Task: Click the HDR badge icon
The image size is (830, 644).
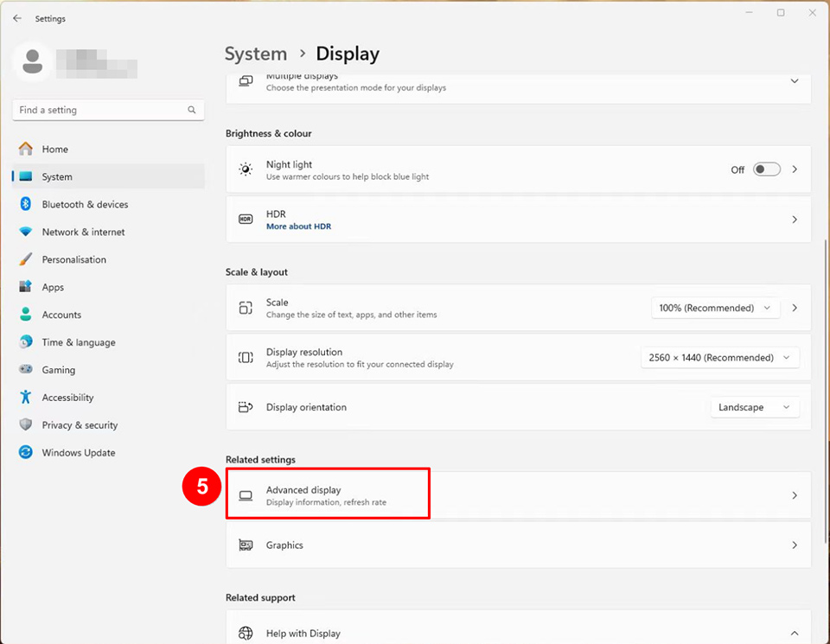Action: 246,219
